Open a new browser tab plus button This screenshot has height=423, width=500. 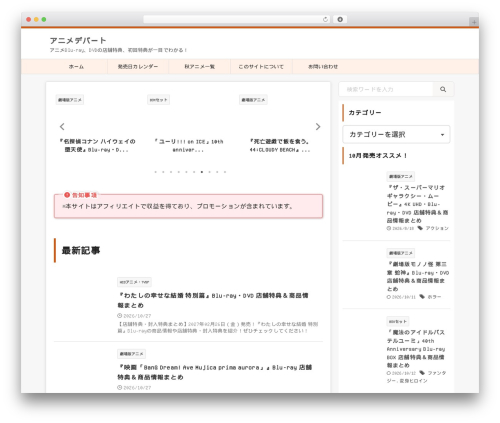[474, 22]
